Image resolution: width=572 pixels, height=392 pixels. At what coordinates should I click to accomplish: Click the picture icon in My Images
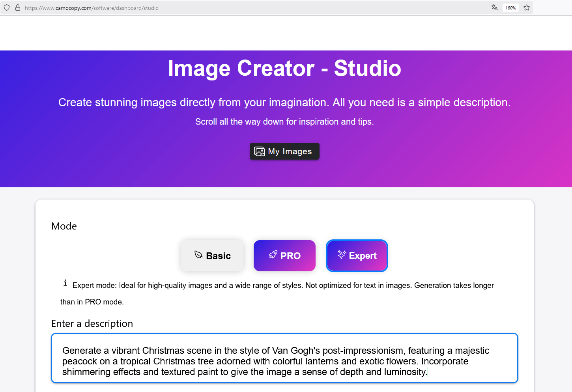pos(260,151)
